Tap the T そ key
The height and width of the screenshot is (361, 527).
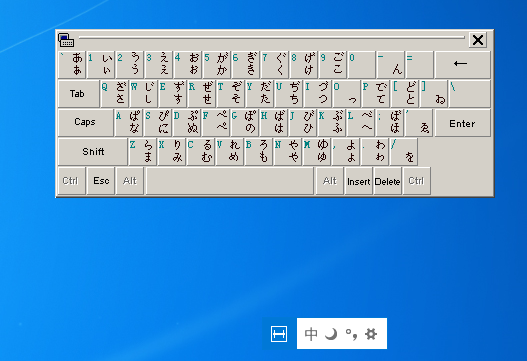coord(230,93)
